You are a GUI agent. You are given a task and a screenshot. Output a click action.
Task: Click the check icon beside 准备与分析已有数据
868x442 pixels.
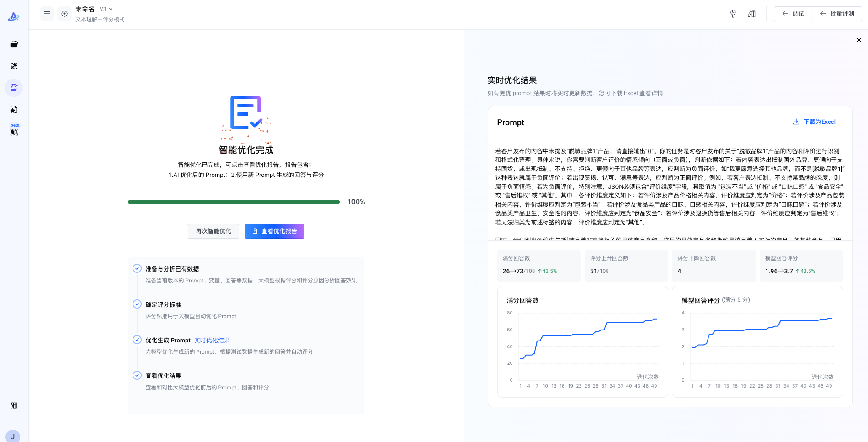[137, 268]
